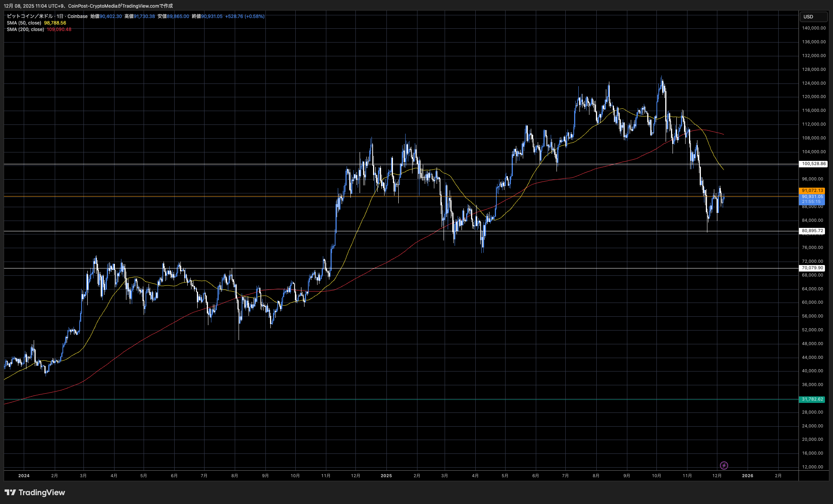This screenshot has height=504, width=833.
Task: Click the blue 90,931.05 current price label
Action: 812,197
